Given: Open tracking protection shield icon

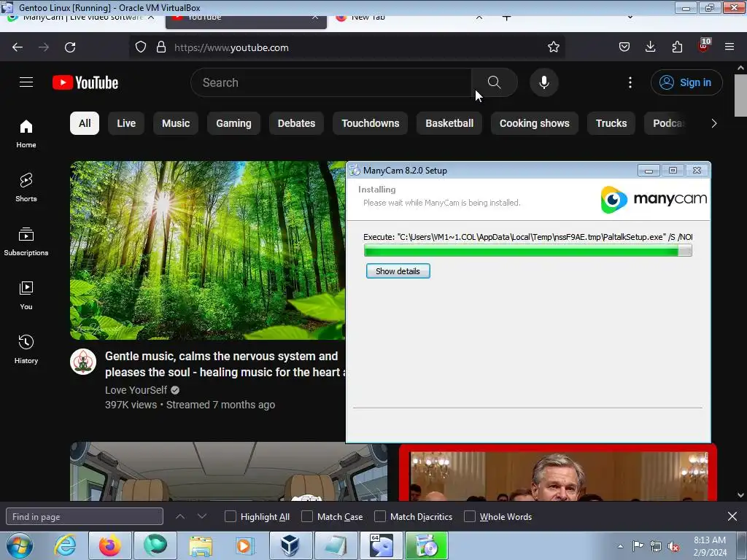Looking at the screenshot, I should 141,47.
